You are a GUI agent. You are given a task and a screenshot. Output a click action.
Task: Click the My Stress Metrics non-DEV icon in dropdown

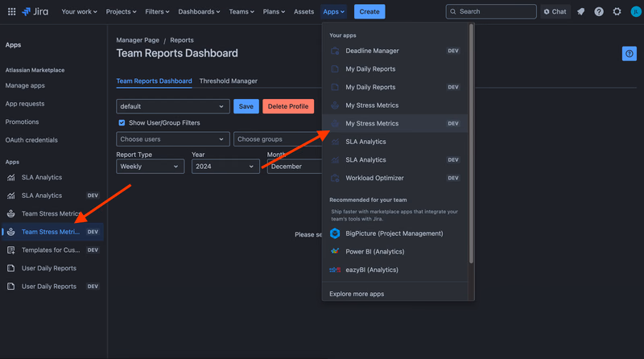coord(335,105)
